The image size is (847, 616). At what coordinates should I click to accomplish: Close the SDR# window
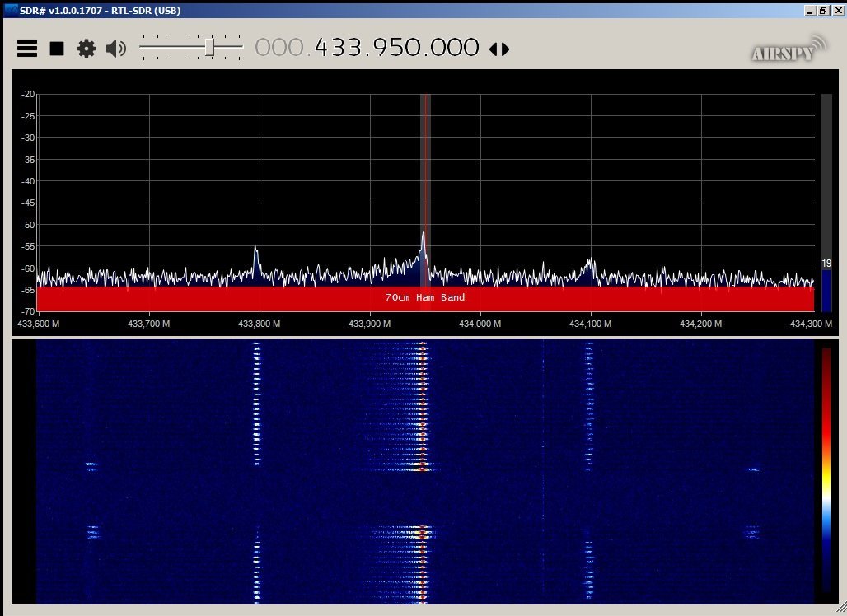838,10
